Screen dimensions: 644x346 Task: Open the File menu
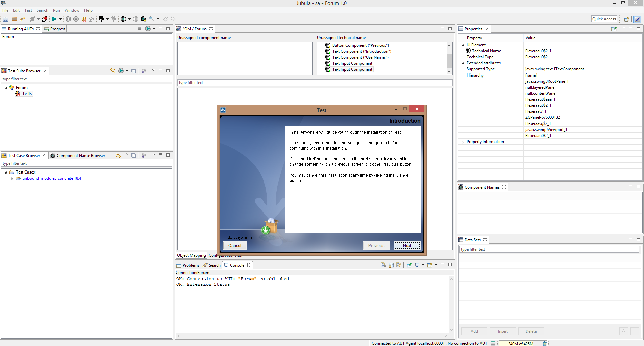(x=5, y=10)
